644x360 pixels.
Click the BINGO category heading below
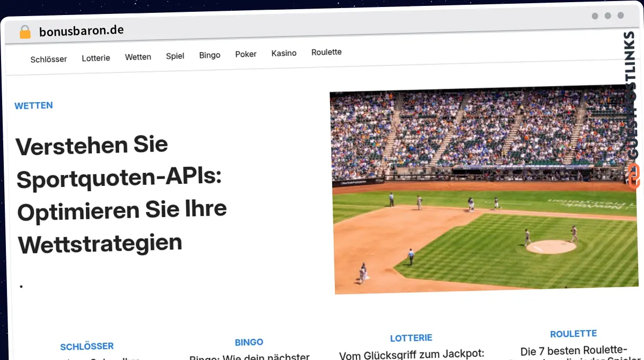[249, 342]
